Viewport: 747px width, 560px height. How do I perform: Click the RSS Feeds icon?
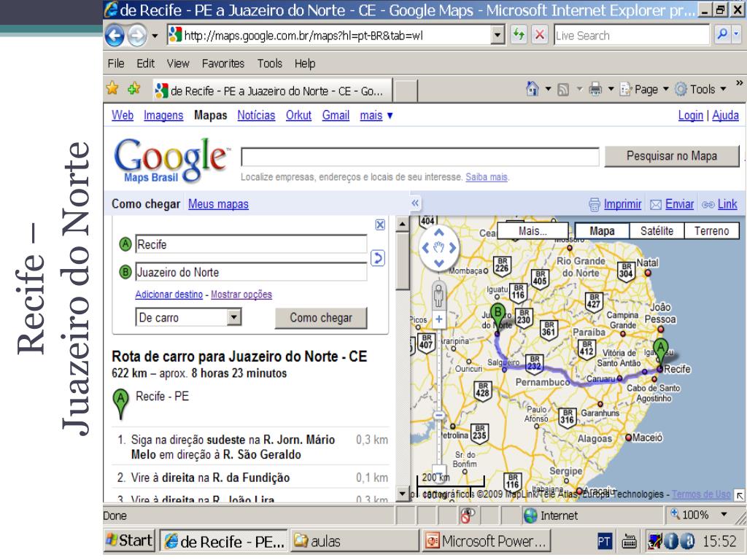[563, 89]
